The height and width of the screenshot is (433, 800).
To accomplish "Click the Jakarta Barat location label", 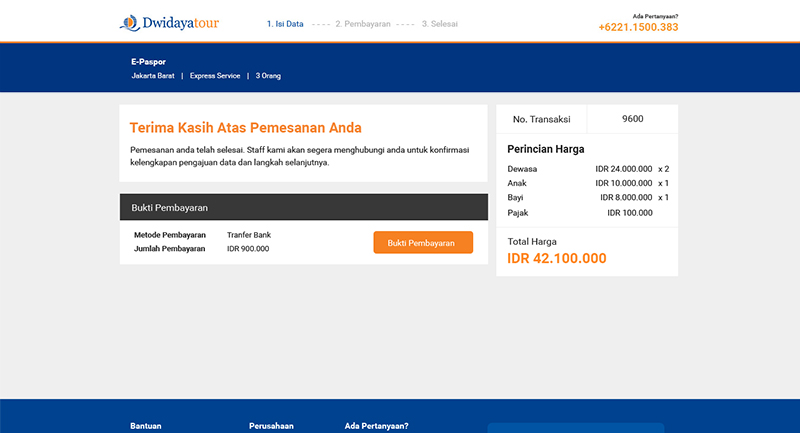I will click(153, 75).
